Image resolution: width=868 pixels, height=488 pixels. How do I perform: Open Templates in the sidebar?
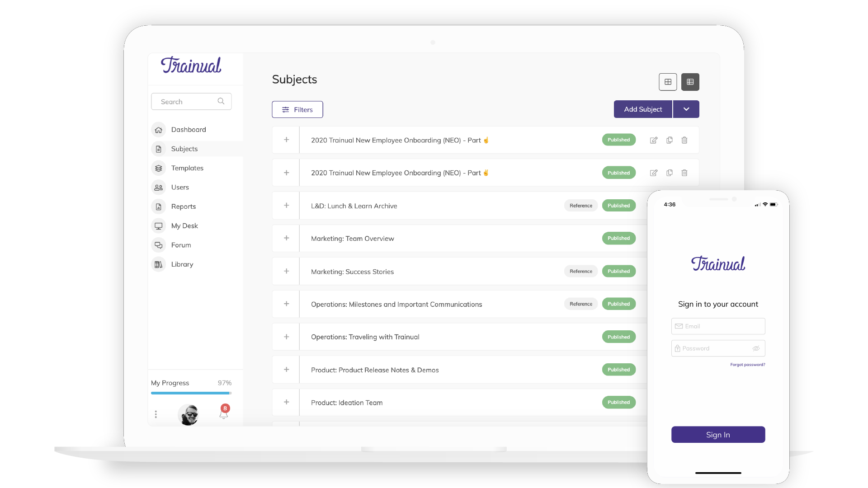(187, 168)
